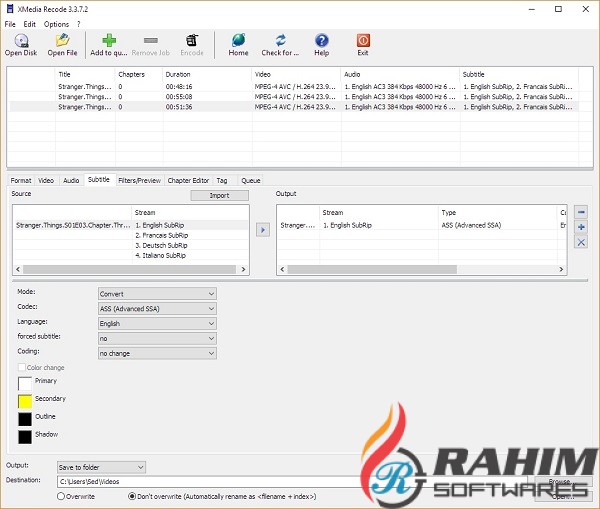This screenshot has height=509, width=600.
Task: Pick the black Shadow color swatch
Action: click(25, 437)
